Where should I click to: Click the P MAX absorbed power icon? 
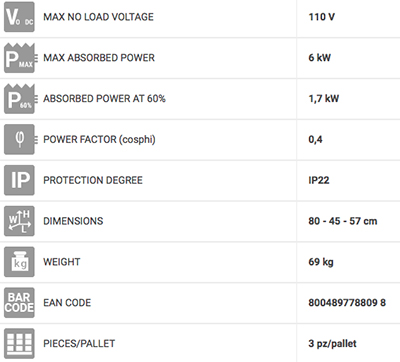19,58
